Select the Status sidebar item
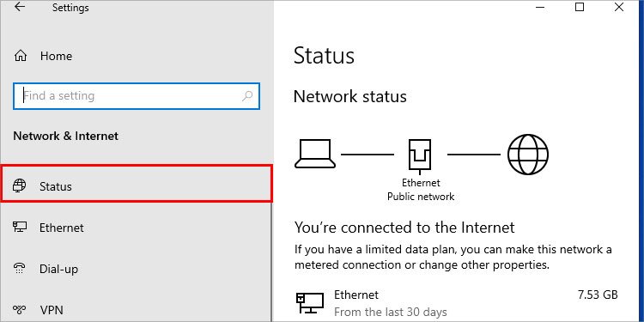The width and height of the screenshot is (644, 322). pos(137,184)
